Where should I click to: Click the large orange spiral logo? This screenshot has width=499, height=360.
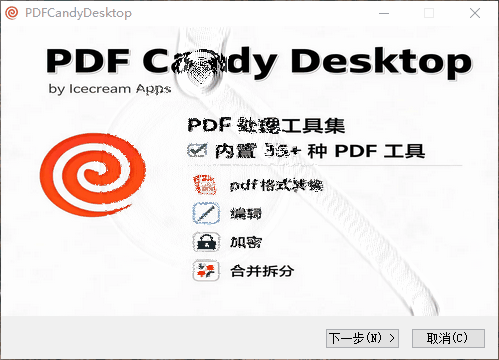(x=93, y=175)
